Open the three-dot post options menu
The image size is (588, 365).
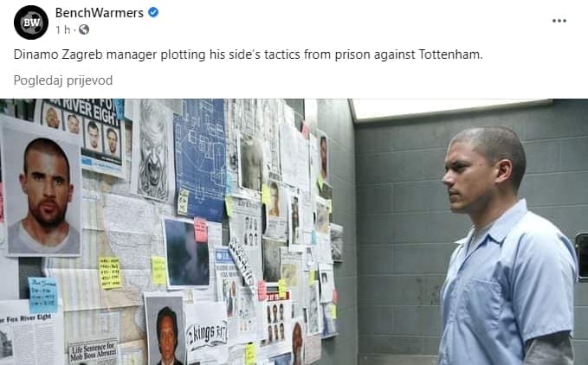[x=559, y=21]
